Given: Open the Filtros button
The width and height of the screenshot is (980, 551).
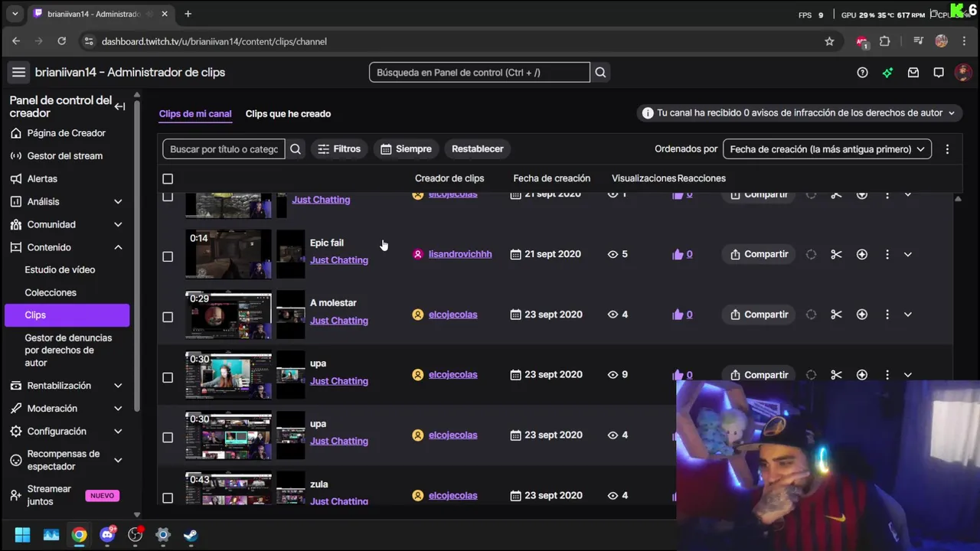Looking at the screenshot, I should (339, 149).
